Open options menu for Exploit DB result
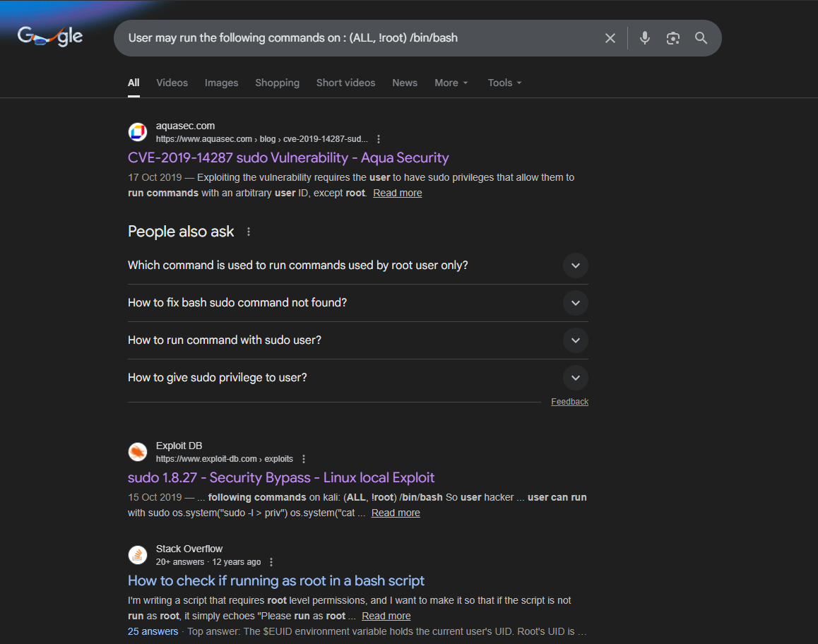Image resolution: width=818 pixels, height=644 pixels. click(x=304, y=459)
